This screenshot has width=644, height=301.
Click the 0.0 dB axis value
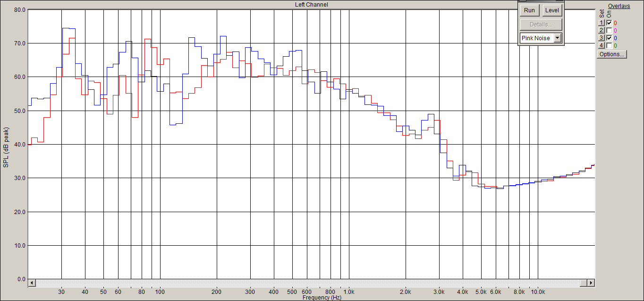[21, 279]
